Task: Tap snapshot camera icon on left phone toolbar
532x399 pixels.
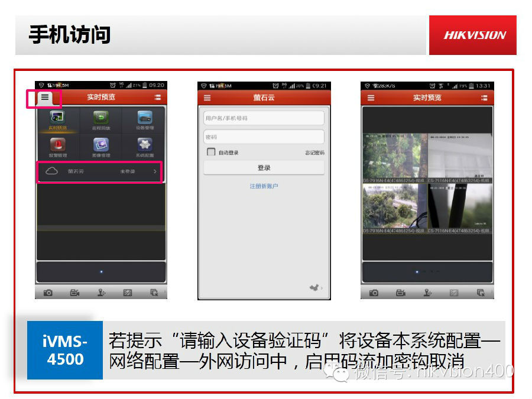Action: click(x=47, y=293)
